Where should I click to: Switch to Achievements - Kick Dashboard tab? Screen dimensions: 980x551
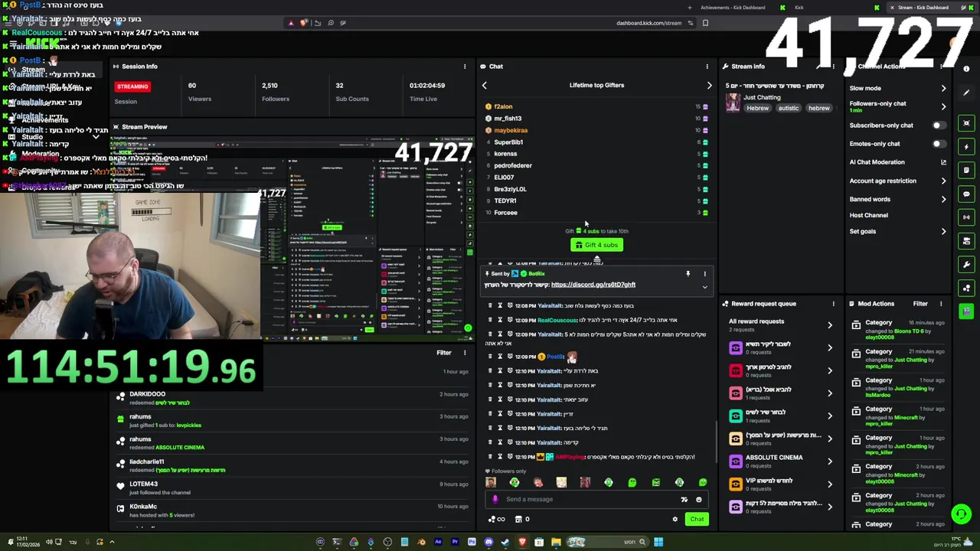[732, 8]
